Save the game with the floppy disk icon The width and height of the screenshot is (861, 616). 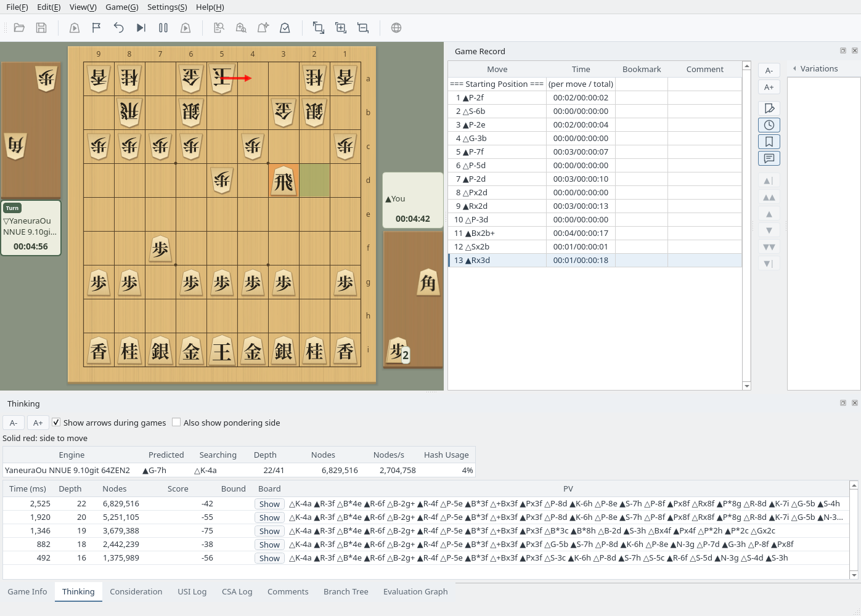point(41,28)
